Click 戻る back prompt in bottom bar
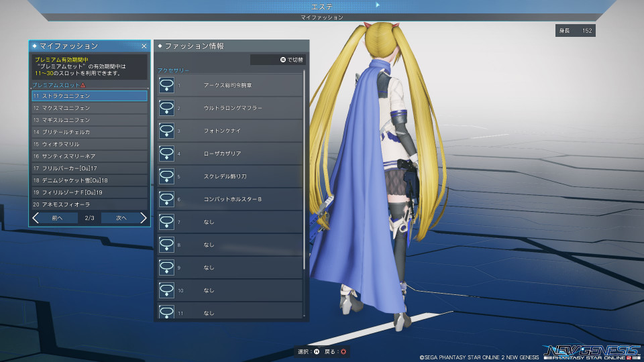644x362 pixels. coord(335,352)
